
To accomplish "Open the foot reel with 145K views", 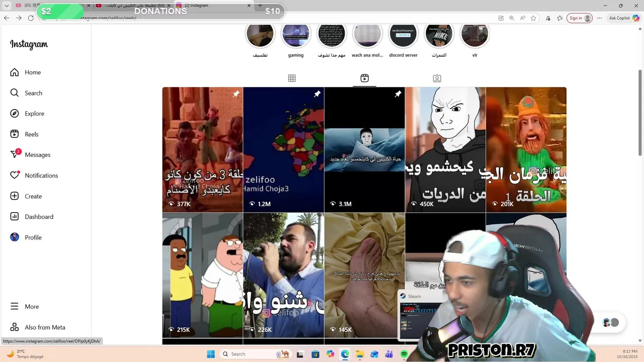I will tap(365, 276).
